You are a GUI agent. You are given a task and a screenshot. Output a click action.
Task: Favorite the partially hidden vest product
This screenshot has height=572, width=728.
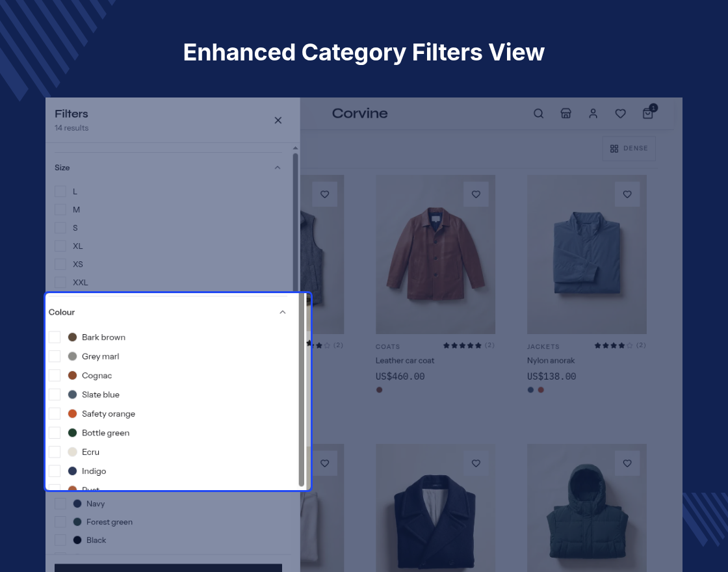click(x=325, y=194)
